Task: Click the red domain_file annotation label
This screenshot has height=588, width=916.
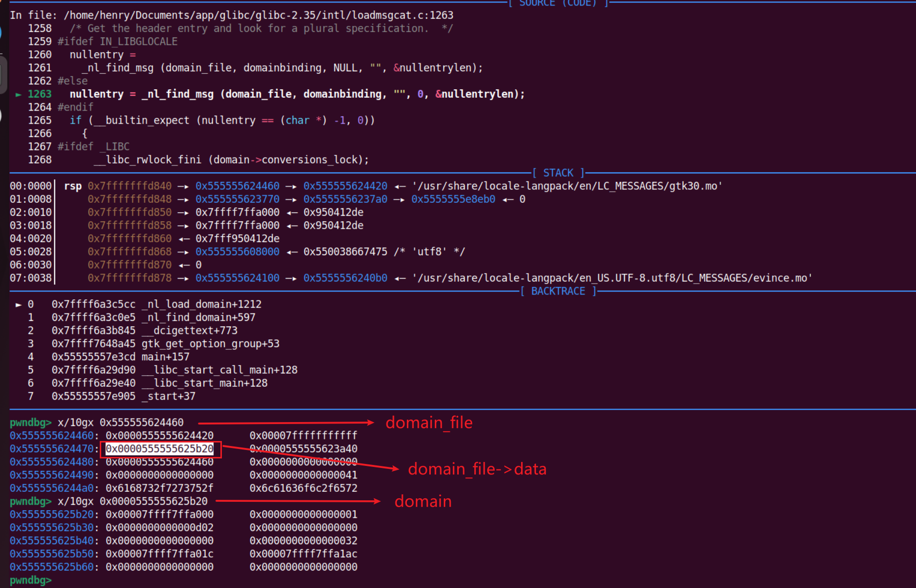Action: point(429,423)
